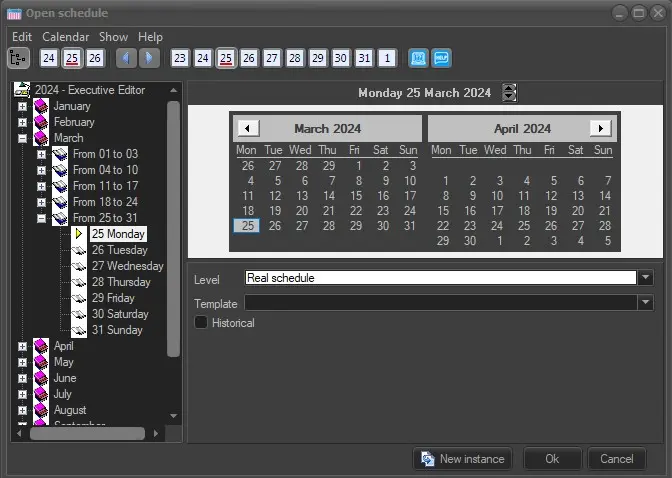Open the Template dropdown arrow

pyautogui.click(x=645, y=302)
